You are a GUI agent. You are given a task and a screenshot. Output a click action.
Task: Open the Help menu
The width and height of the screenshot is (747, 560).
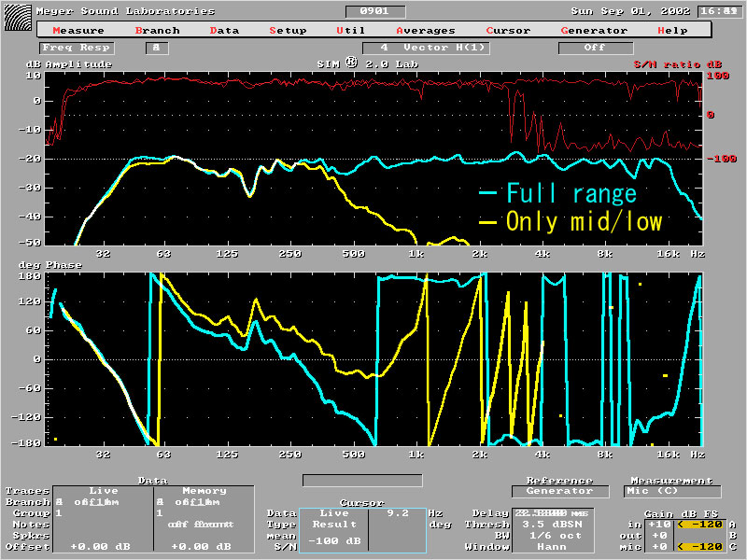tap(672, 31)
